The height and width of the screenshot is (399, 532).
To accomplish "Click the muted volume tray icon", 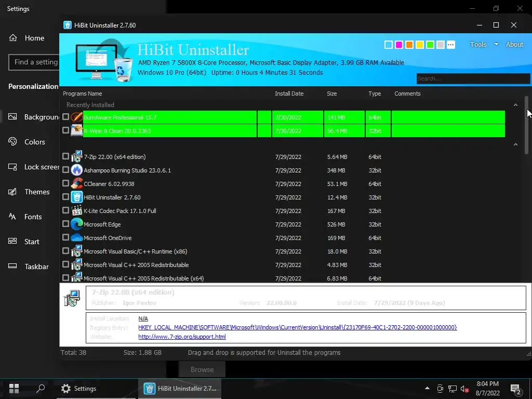I will (465, 389).
